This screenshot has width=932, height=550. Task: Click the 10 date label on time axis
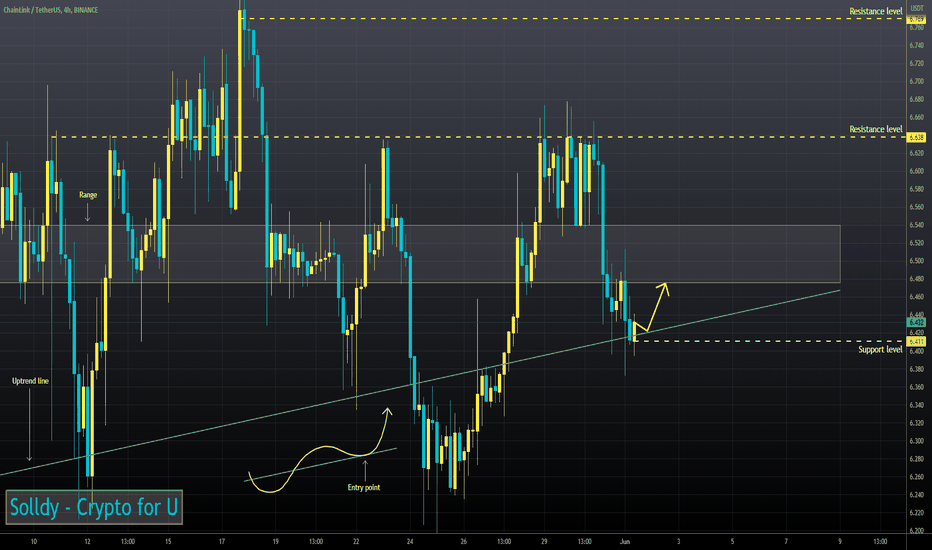[34, 542]
